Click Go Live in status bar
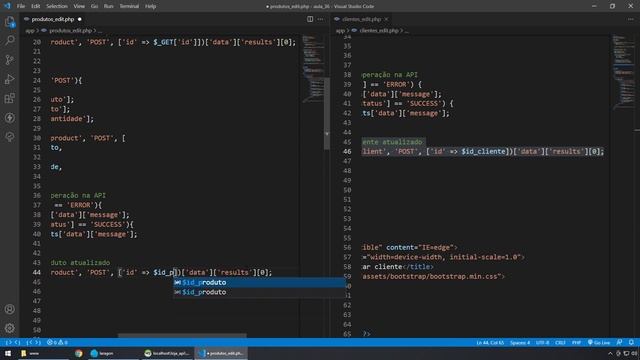The height and width of the screenshot is (360, 640). (599, 342)
